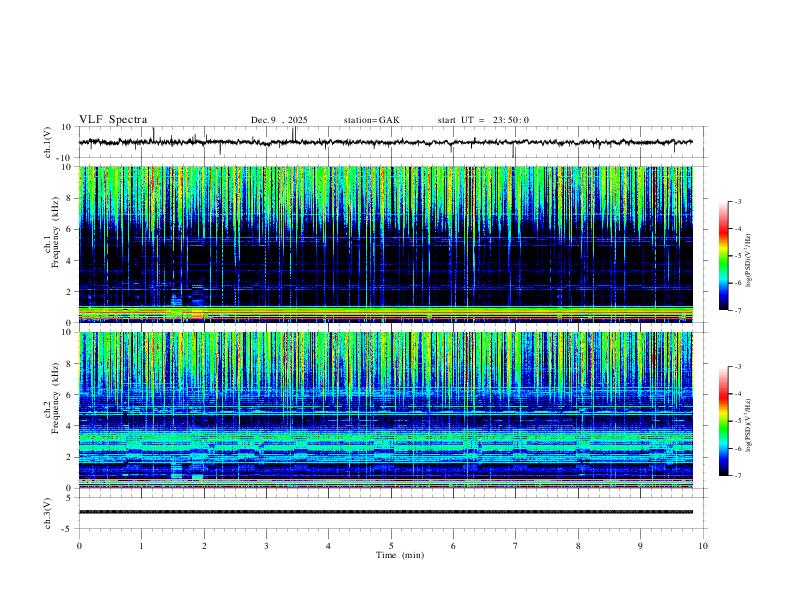Image resolution: width=792 pixels, height=612 pixels.
Task: Click the "-5" label on the lower color bar
Action: point(737,421)
